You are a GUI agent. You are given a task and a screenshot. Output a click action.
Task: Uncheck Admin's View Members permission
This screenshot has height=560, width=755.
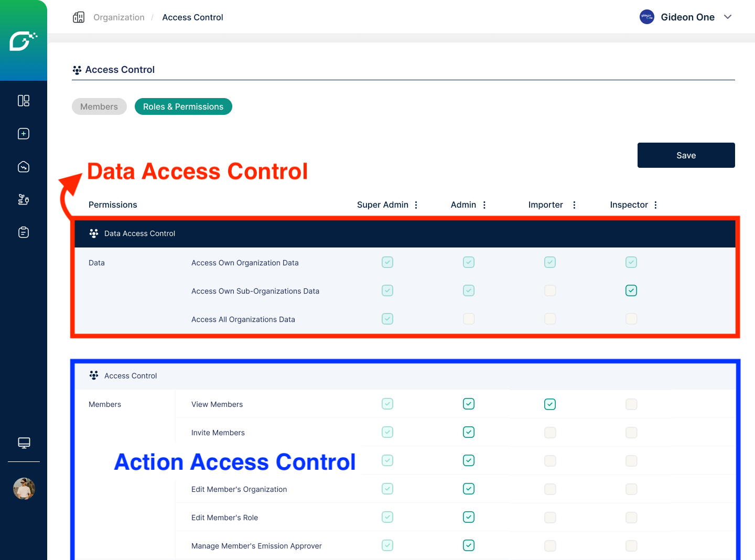469,404
